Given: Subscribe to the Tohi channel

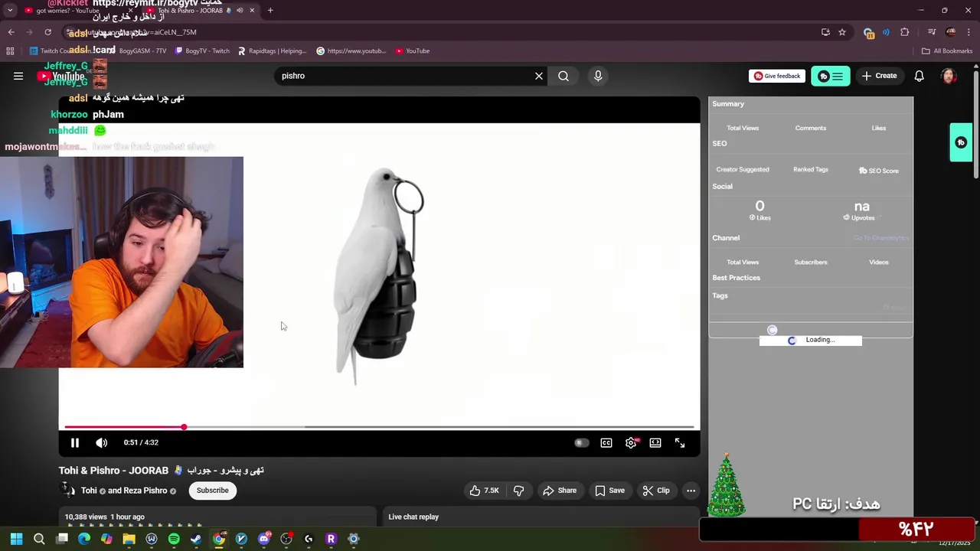Looking at the screenshot, I should click(213, 491).
